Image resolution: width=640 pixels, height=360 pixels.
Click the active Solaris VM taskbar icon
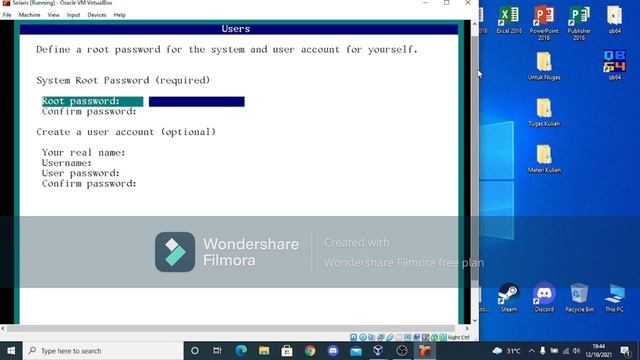424,351
